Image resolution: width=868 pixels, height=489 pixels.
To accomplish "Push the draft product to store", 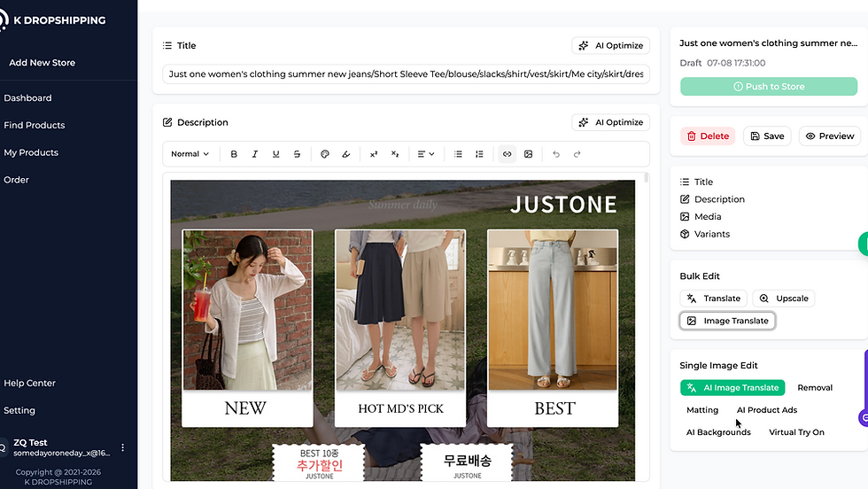I will tap(769, 87).
